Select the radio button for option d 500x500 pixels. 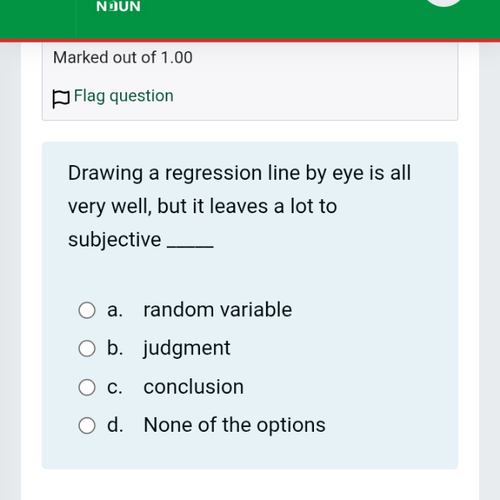[x=87, y=426]
